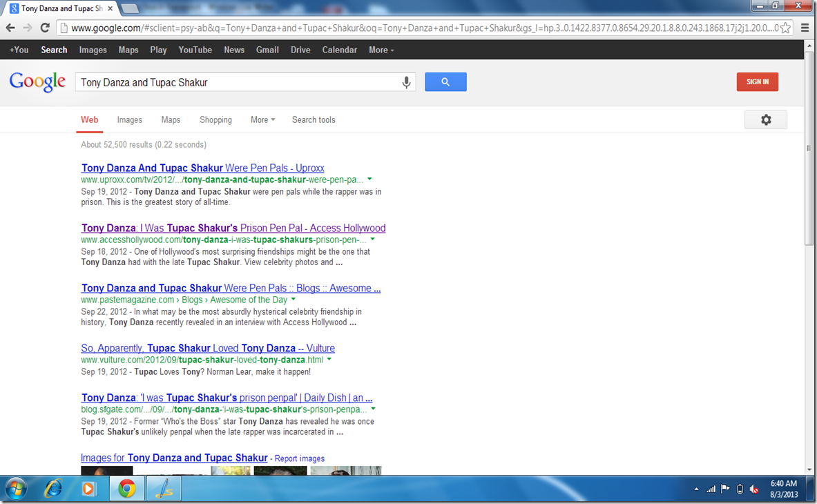Switch to the Images search tab
Viewport: 817px width, 504px height.
click(129, 120)
